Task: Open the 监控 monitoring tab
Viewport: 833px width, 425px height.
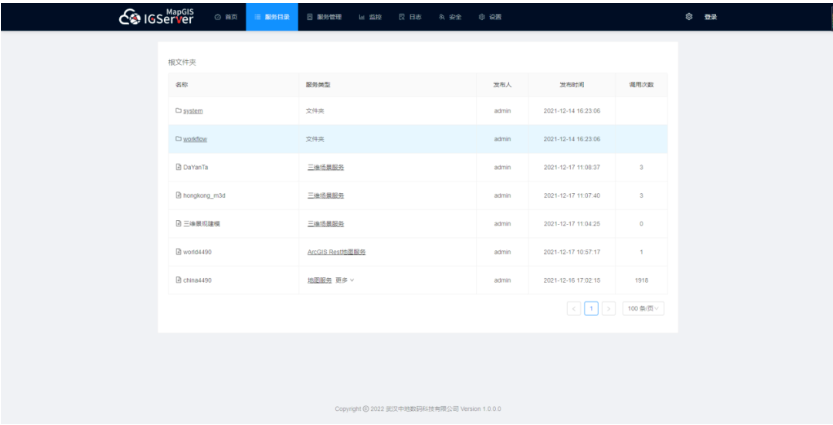Action: click(x=370, y=17)
